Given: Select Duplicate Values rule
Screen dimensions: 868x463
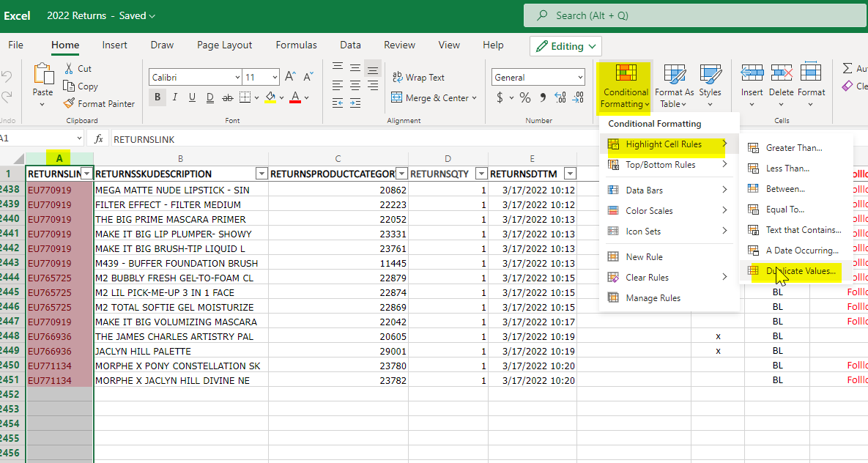Looking at the screenshot, I should pyautogui.click(x=797, y=271).
